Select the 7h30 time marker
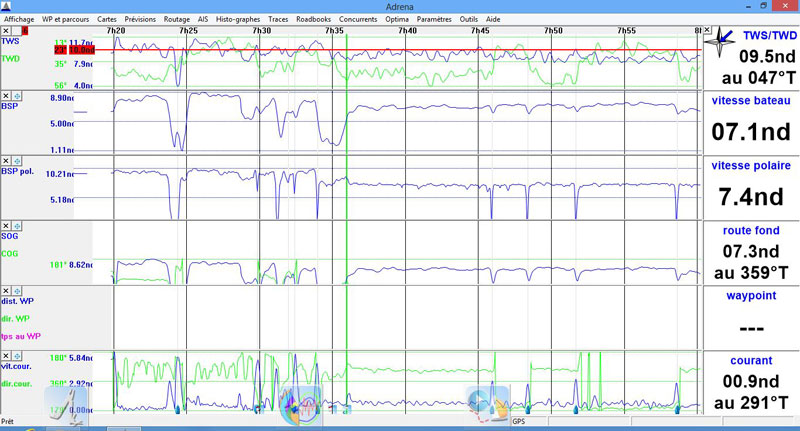 (262, 31)
